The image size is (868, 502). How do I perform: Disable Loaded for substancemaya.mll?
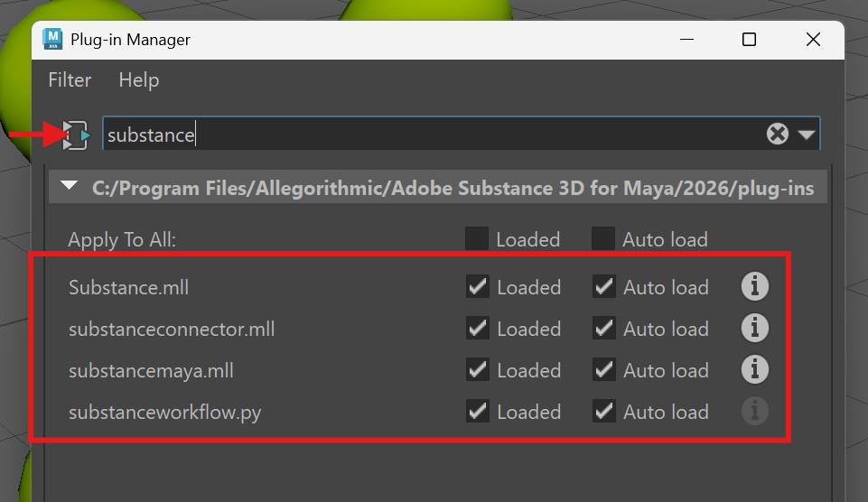click(x=478, y=370)
